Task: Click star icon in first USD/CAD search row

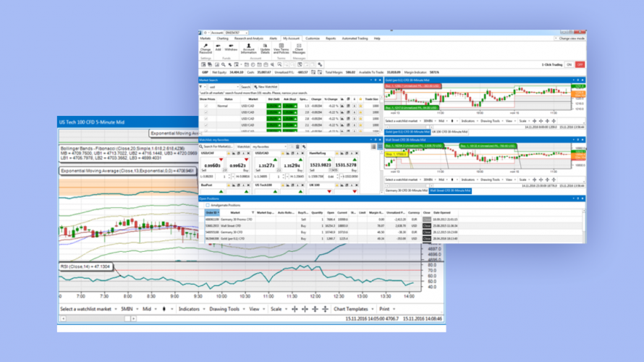Action: click(x=360, y=106)
